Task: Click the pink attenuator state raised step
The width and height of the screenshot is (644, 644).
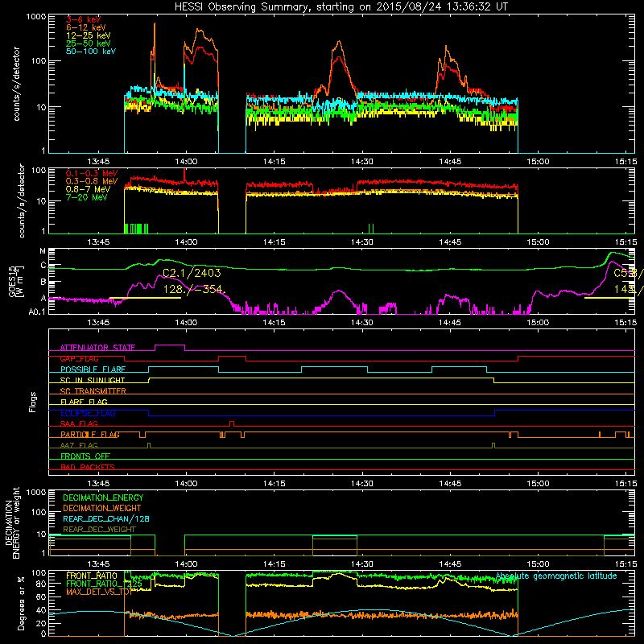Action: coord(170,346)
